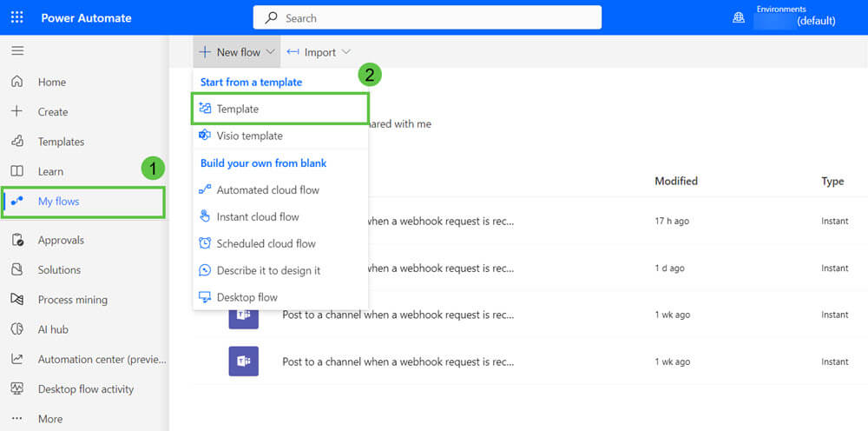Click the Environments globe icon

point(739,17)
